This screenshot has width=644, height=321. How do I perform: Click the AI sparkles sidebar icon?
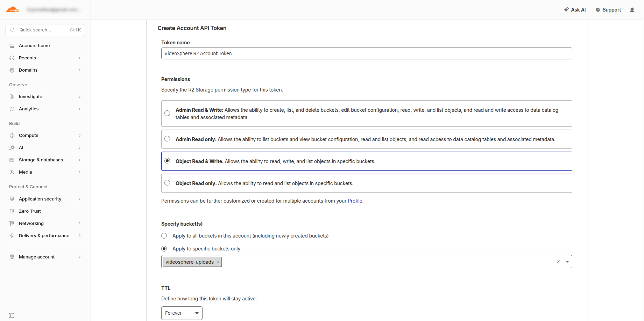click(x=12, y=148)
